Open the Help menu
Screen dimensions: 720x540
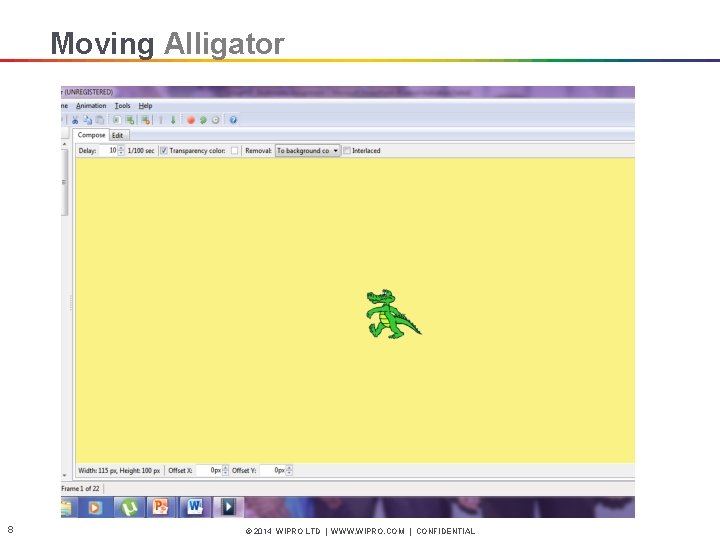pos(145,106)
